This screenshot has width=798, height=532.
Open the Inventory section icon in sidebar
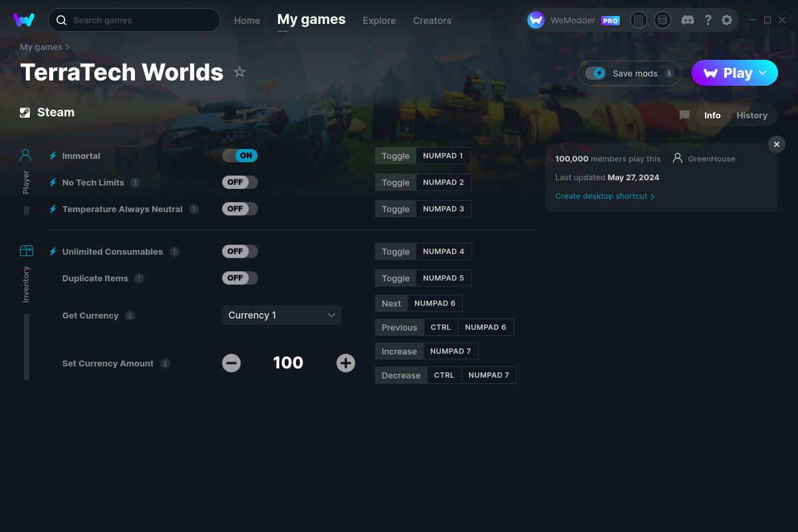[25, 251]
